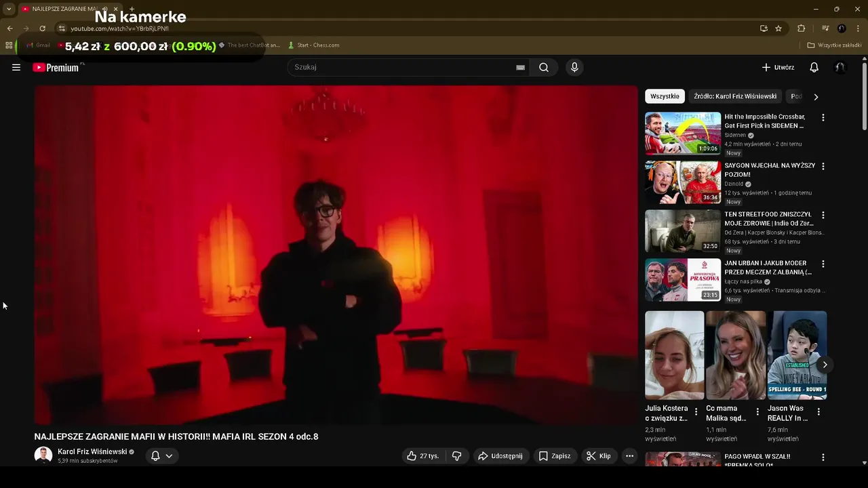
Task: Open JAN URBAN I JAKUB MODER thumbnail
Action: (683, 280)
